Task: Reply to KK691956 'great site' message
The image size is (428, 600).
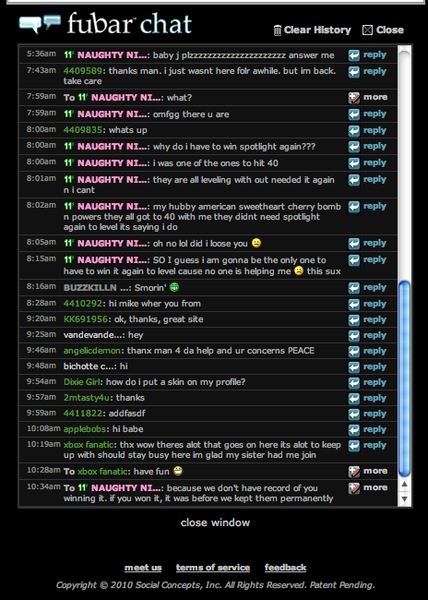Action: [x=354, y=320]
